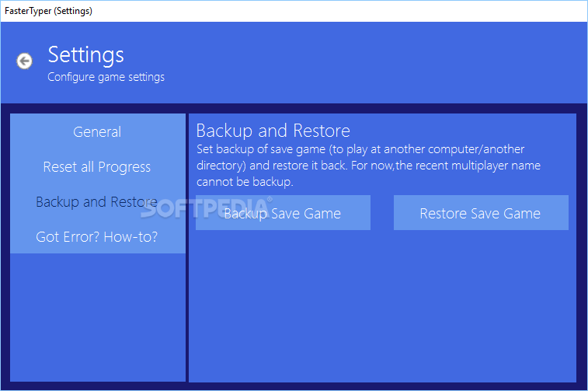Click the Restore Save Game button
This screenshot has width=588, height=391.
click(481, 213)
